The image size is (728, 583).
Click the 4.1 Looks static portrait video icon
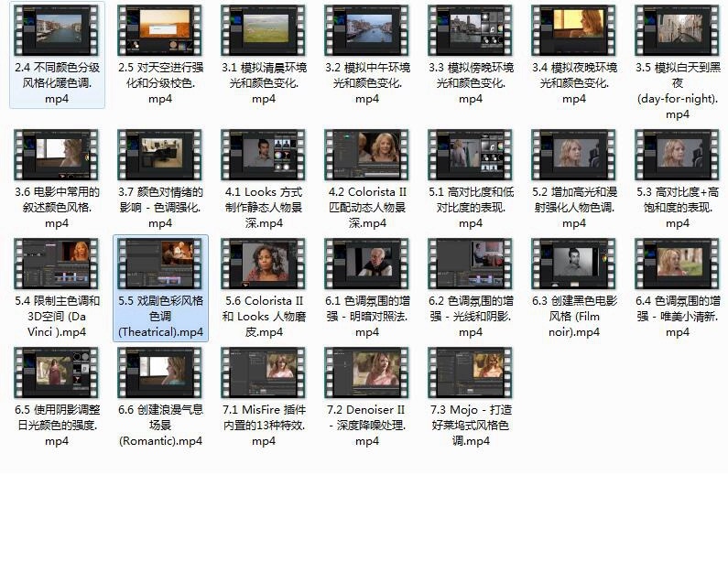click(x=264, y=154)
